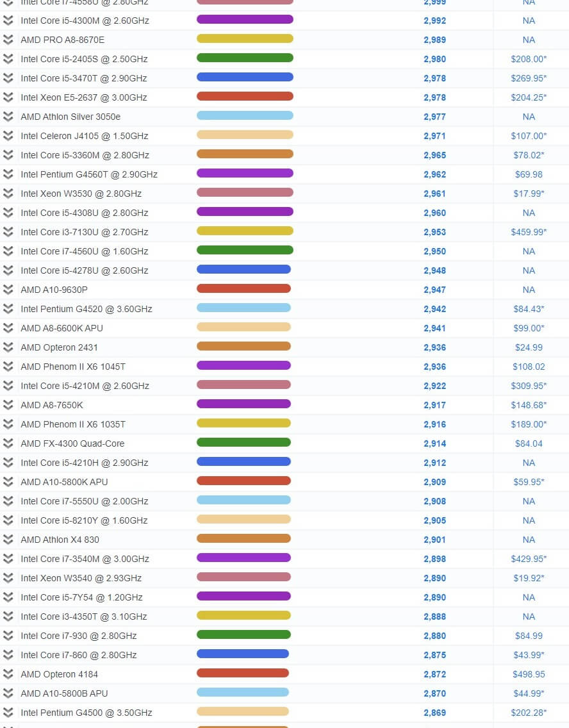This screenshot has width=569, height=728.
Task: Click score 2,989 for AMD PRO A8-8670E
Action: coord(434,40)
